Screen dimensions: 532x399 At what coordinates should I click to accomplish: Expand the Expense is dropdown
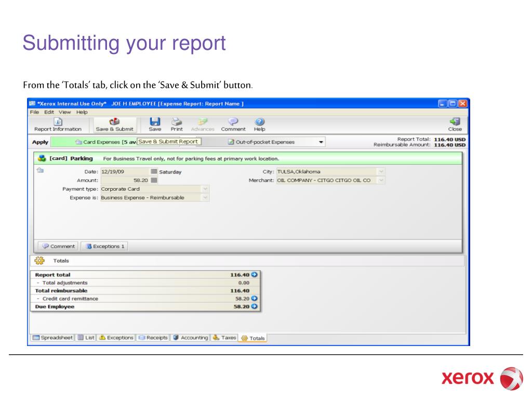click(205, 197)
